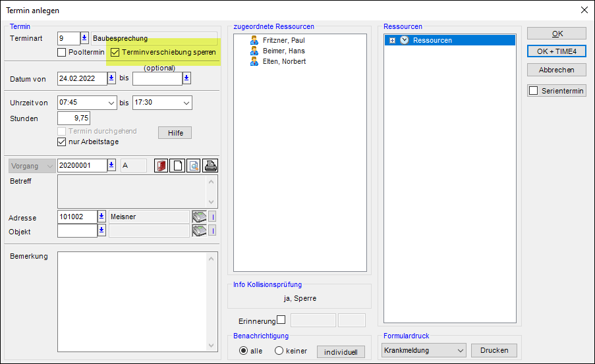Click the telephone icon in Adresse row
Viewport: 595px width, 364px height.
199,217
